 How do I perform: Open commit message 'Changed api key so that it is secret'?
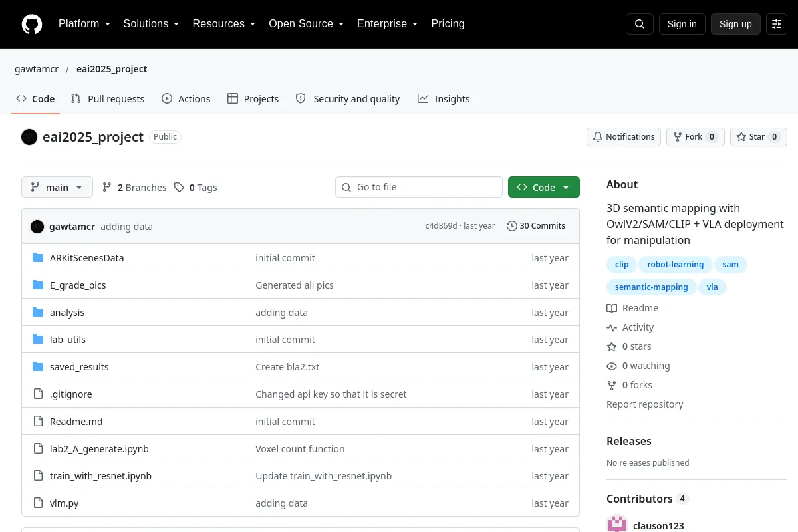pos(331,394)
